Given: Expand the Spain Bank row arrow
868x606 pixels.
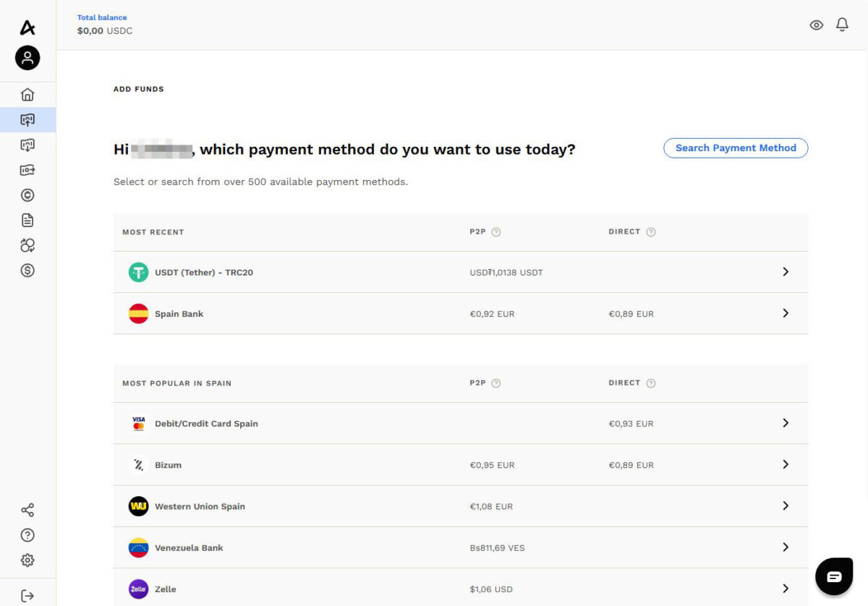Looking at the screenshot, I should click(x=786, y=313).
